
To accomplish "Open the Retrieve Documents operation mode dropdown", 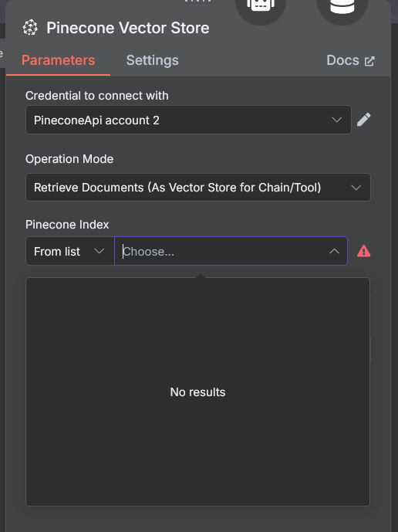I will [198, 188].
